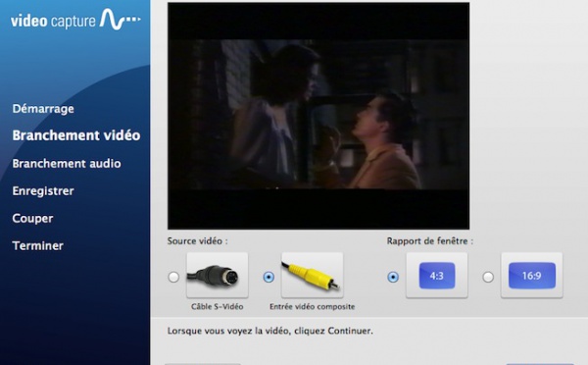The width and height of the screenshot is (588, 365).
Task: Click the Source vidéo heading
Action: click(197, 241)
